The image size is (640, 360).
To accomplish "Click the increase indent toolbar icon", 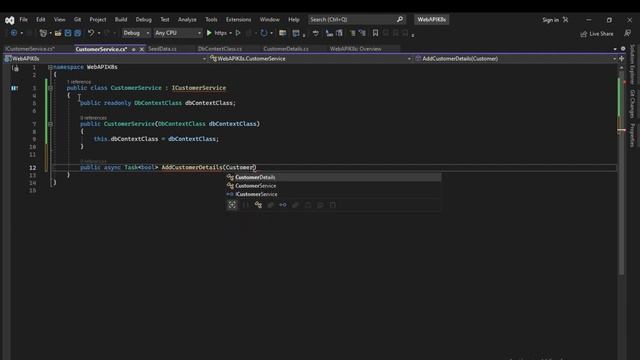I will coord(339,33).
